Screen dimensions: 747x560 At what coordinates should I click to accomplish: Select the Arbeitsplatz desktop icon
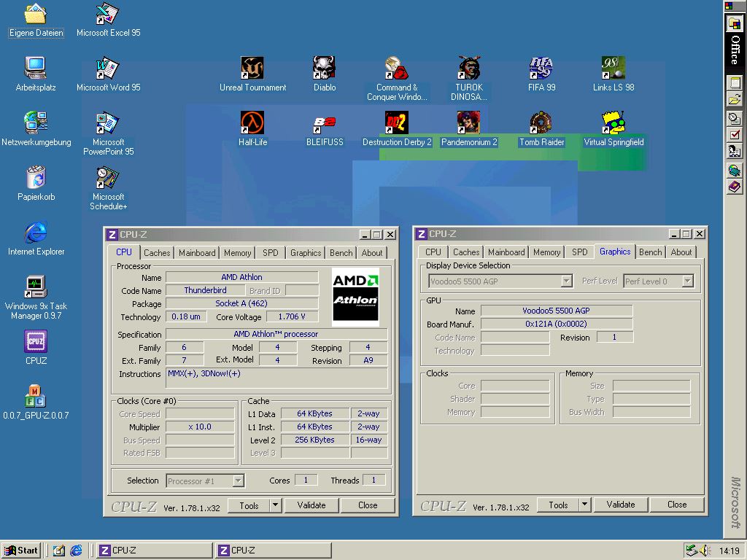pos(36,68)
